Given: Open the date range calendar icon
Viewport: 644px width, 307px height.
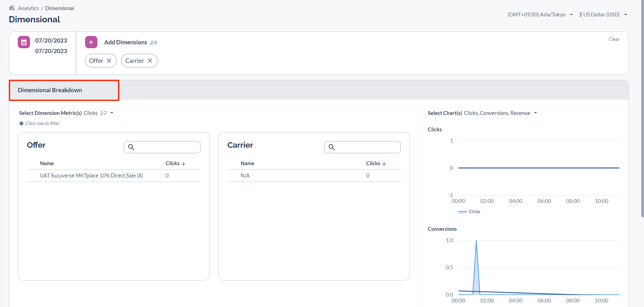Looking at the screenshot, I should click(x=24, y=42).
